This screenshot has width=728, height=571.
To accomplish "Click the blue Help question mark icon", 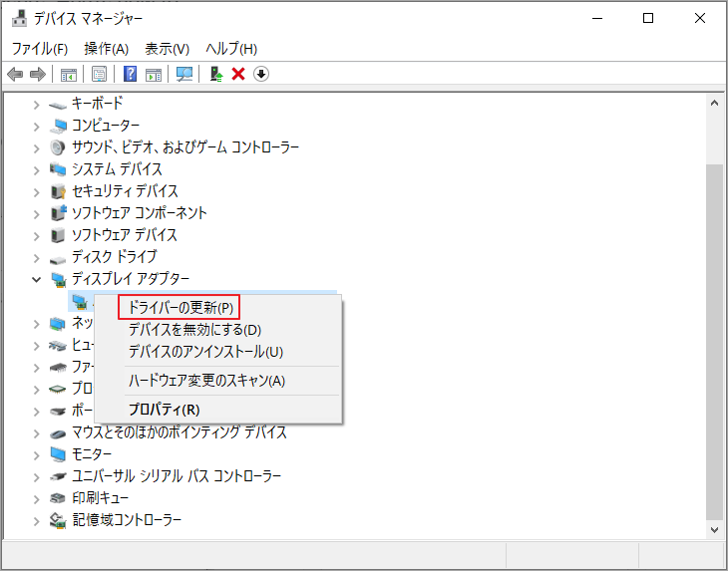I will pyautogui.click(x=130, y=74).
